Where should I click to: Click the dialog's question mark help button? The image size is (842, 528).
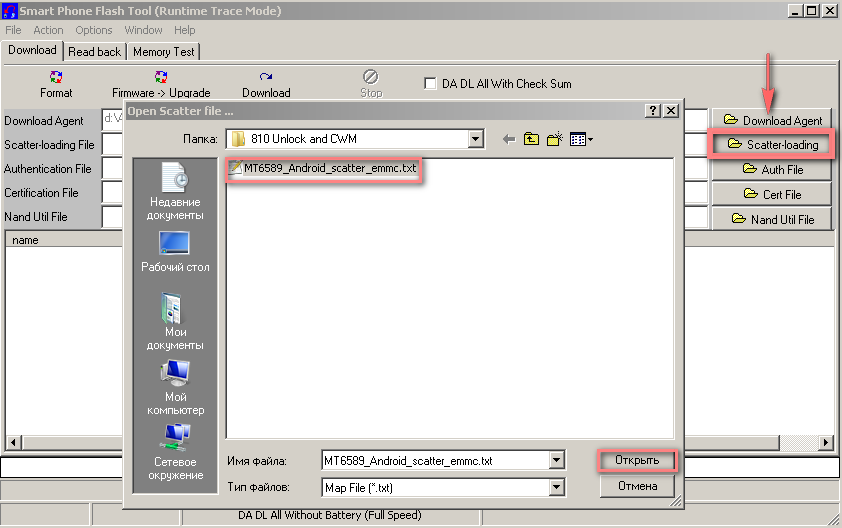tap(652, 111)
